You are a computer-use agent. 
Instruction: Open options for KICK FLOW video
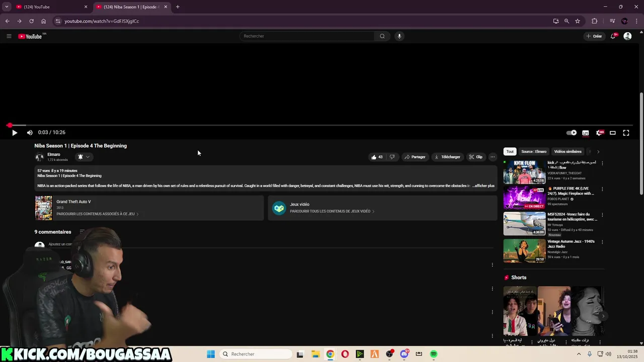pos(602,163)
